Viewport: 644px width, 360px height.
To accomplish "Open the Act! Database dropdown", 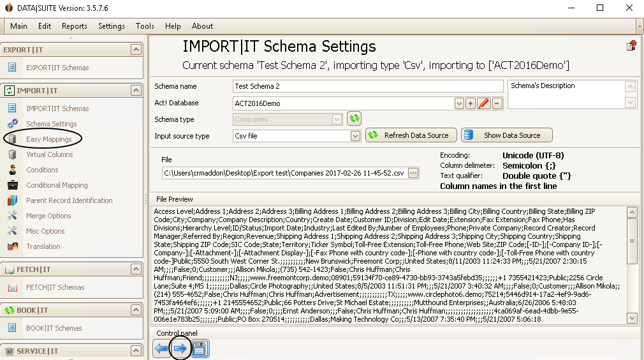I will click(x=459, y=103).
